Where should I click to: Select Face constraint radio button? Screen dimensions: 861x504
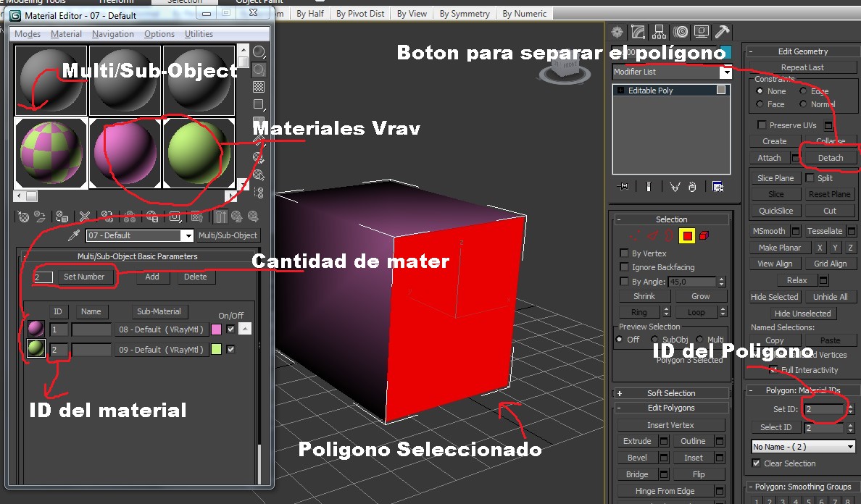760,104
